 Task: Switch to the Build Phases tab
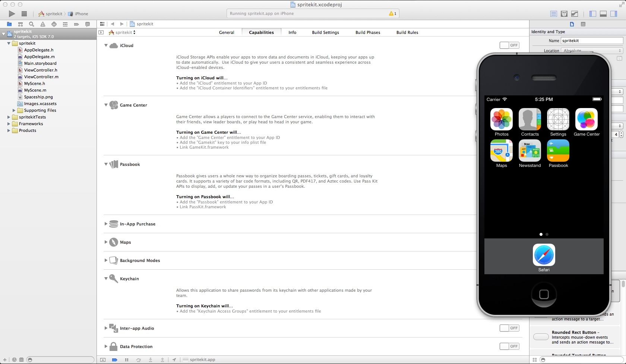tap(368, 32)
